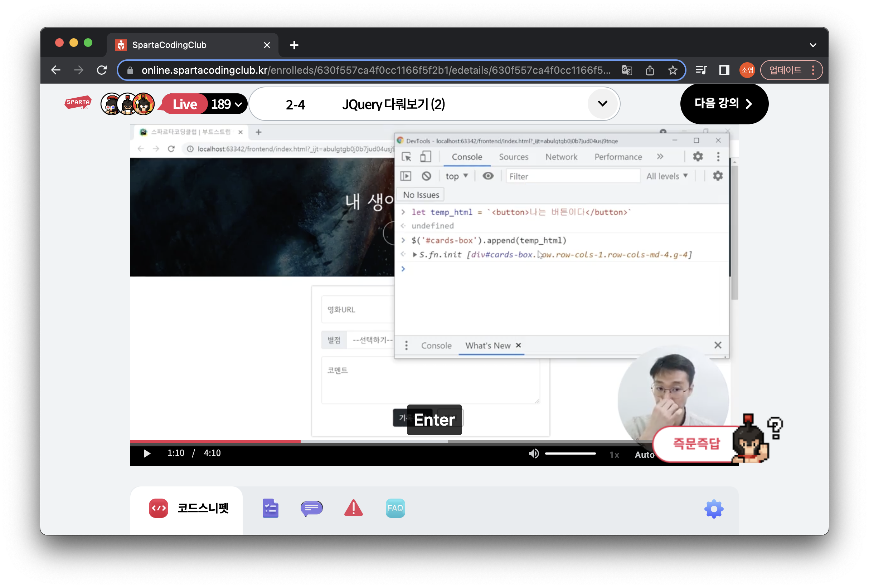869x588 pixels.
Task: Play the lecture video
Action: point(147,453)
